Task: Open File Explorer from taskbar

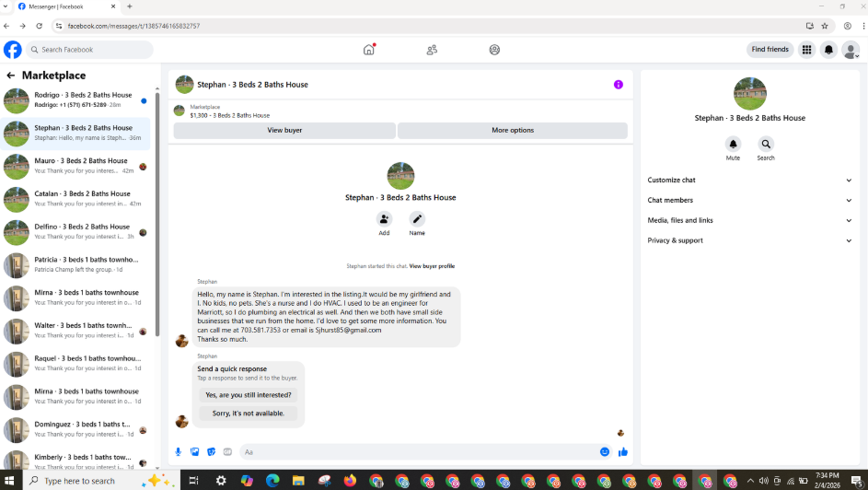Action: coord(298,480)
